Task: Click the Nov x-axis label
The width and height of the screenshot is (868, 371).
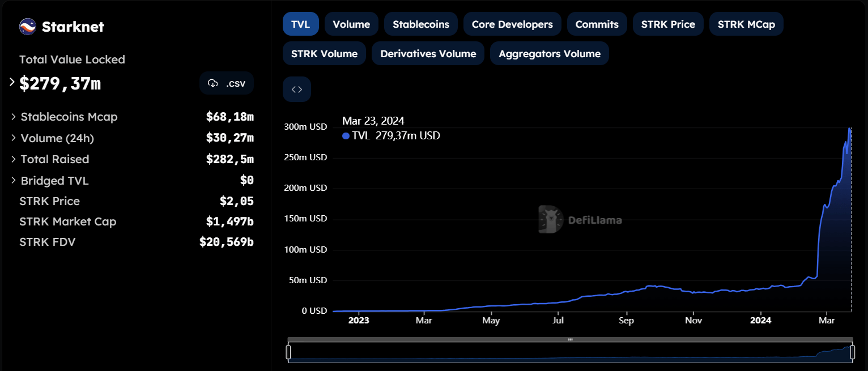Action: pos(693,321)
